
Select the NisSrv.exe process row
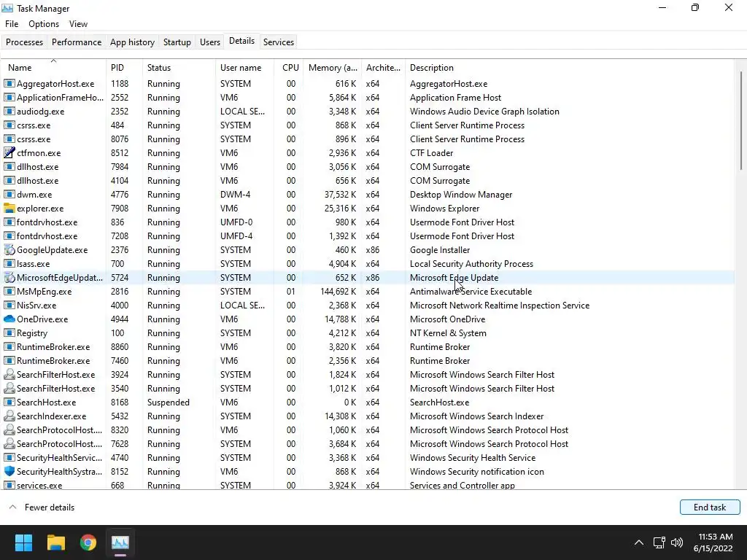[367, 306]
